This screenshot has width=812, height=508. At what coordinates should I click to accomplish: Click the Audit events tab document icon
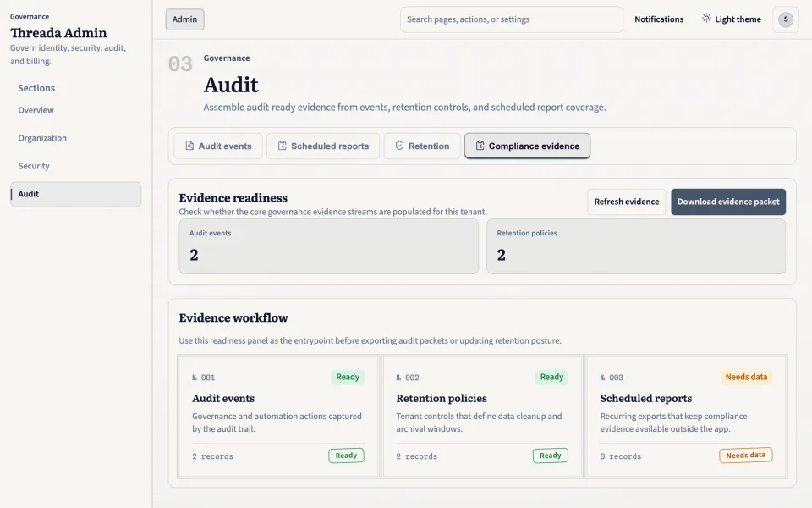[189, 146]
